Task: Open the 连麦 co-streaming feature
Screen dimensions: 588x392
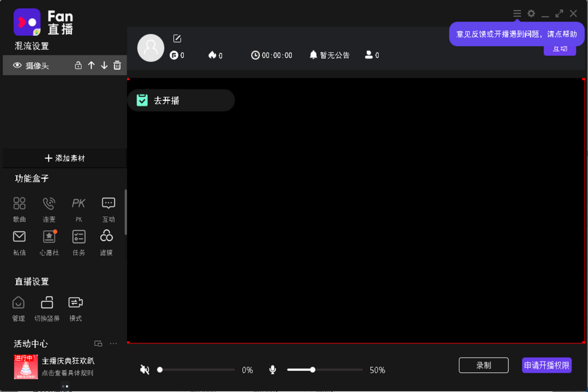Action: [49, 203]
